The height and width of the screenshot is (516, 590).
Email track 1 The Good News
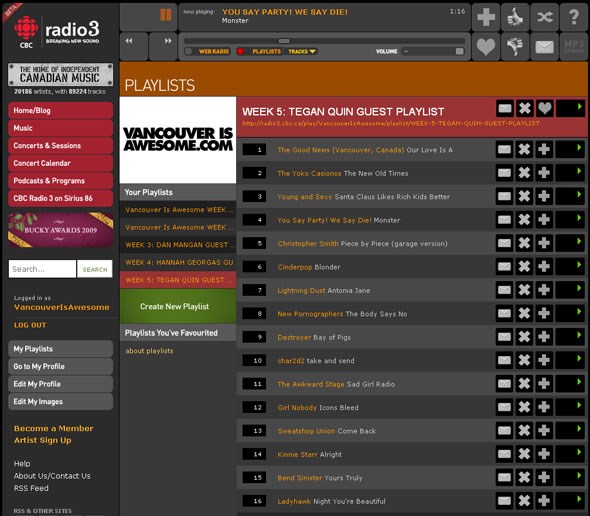[x=505, y=149]
